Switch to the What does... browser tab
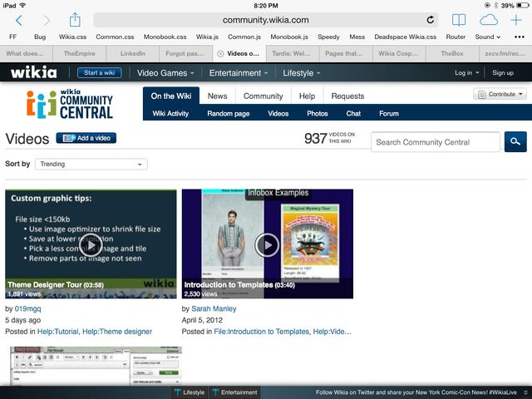532x399 pixels. pos(25,53)
